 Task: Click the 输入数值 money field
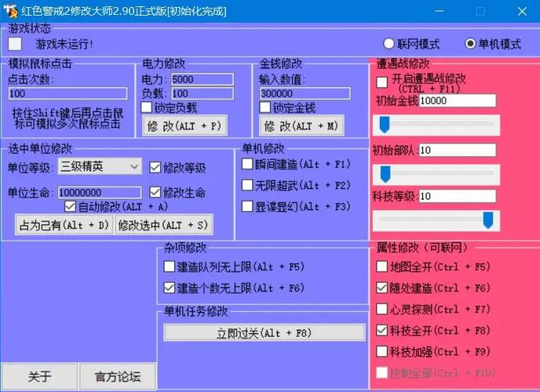click(x=305, y=93)
